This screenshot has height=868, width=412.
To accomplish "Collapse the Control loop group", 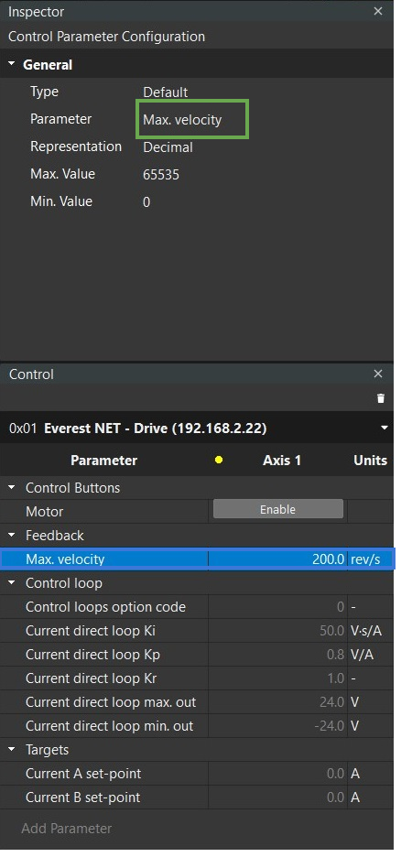I will pyautogui.click(x=12, y=583).
